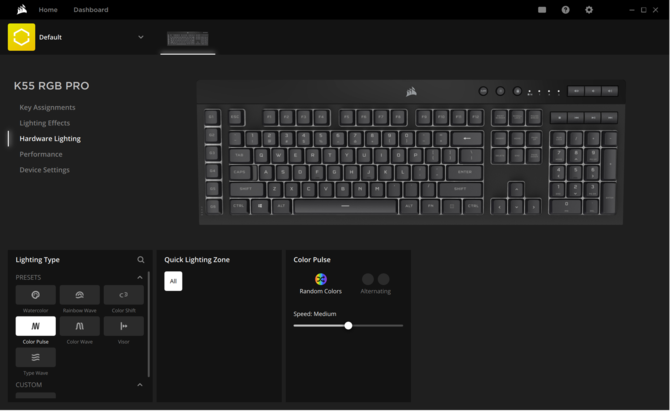This screenshot has height=411, width=670.
Task: Click the CAPS key on keyboard
Action: point(240,172)
